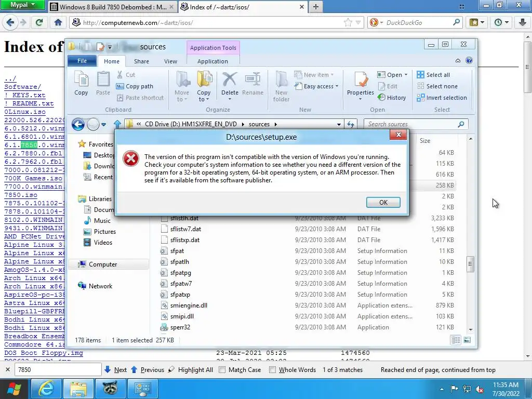Click the browser Back button
Viewport: 532px width, 399px height.
click(x=10, y=22)
